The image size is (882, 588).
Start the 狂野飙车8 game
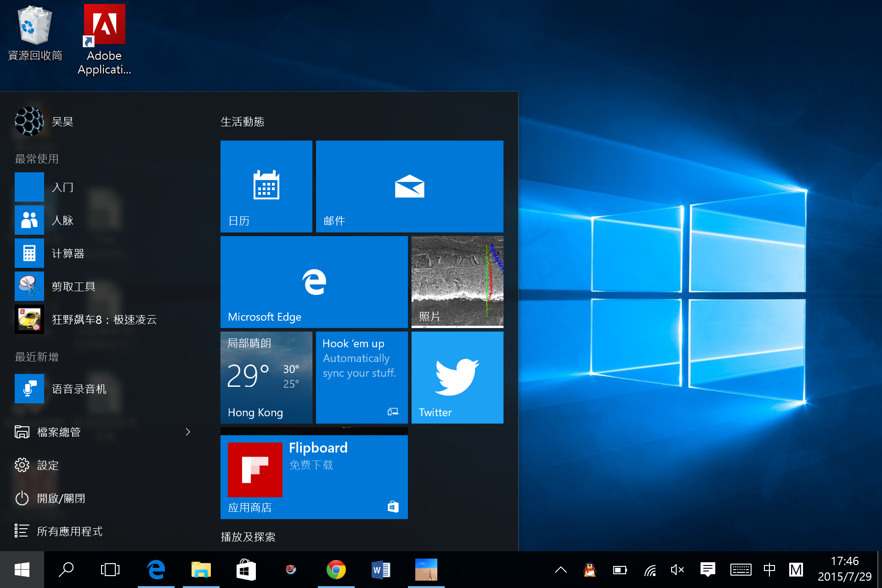coord(107,319)
